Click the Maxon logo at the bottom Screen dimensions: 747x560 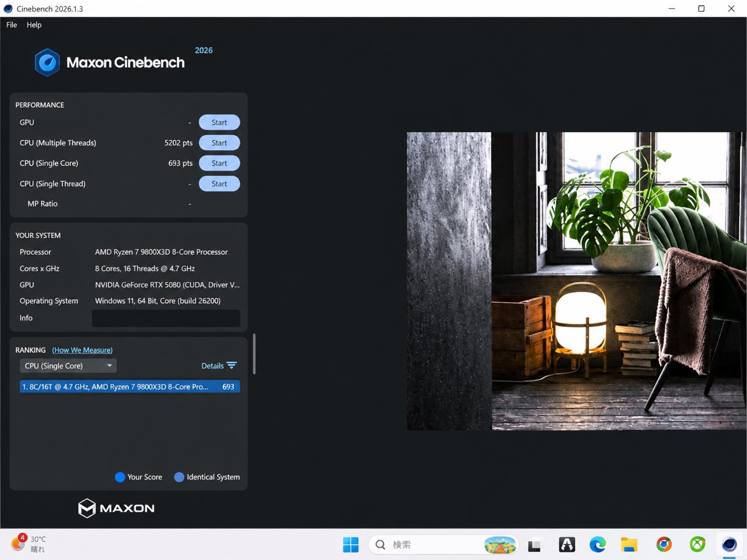pos(116,508)
